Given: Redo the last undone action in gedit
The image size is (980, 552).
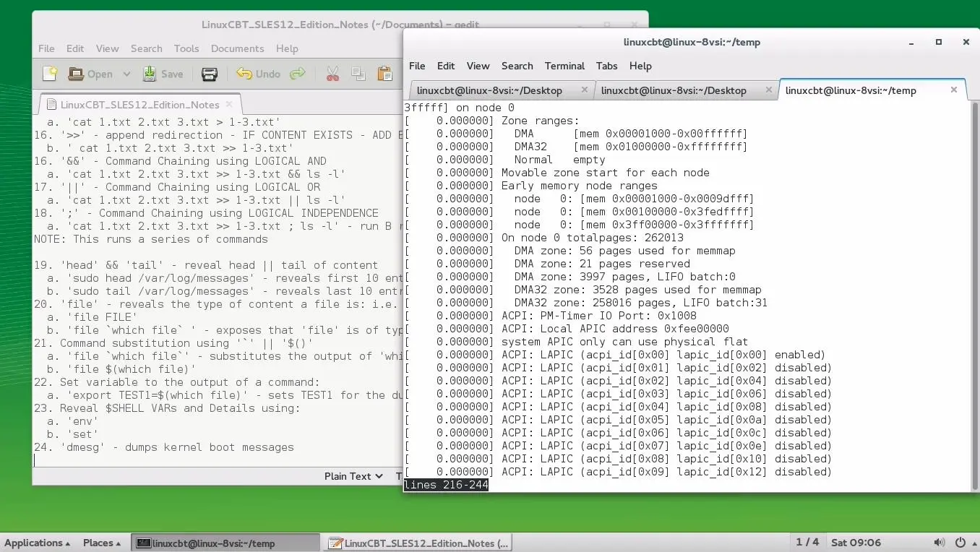Looking at the screenshot, I should (297, 74).
